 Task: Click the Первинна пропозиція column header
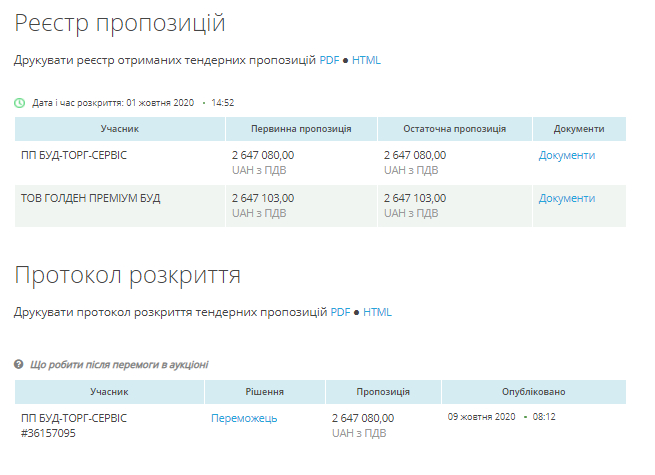301,129
